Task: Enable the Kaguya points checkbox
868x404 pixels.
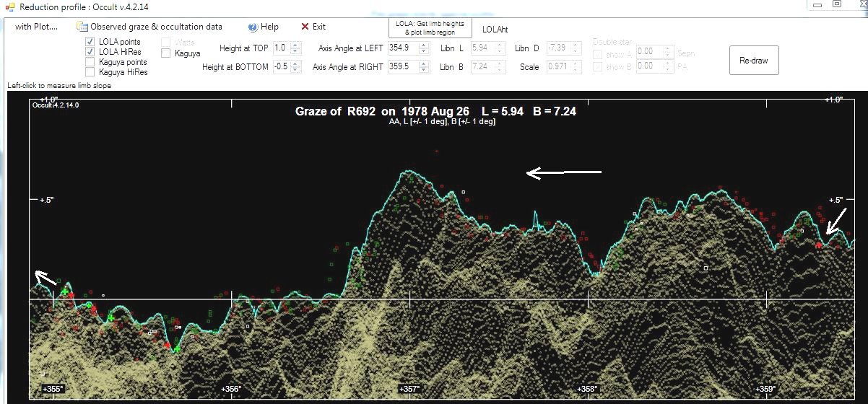Action: click(90, 62)
